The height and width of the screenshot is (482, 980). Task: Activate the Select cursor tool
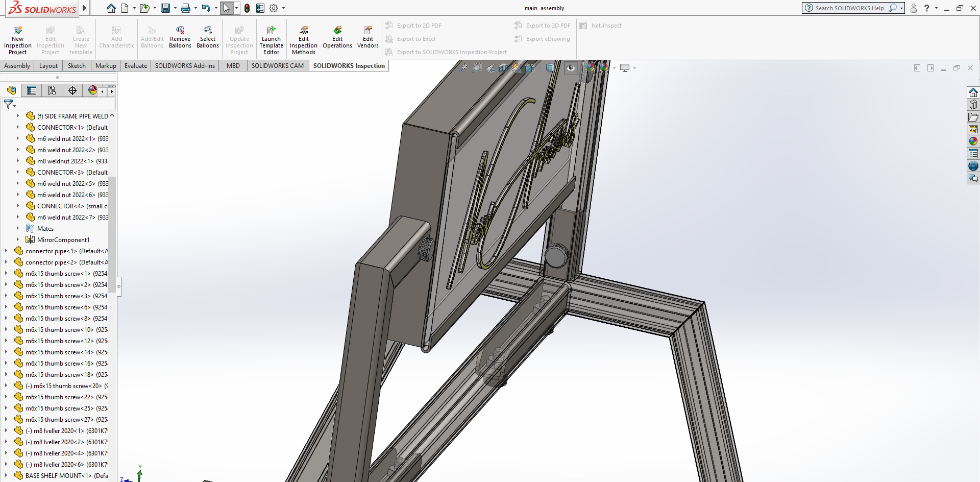pyautogui.click(x=227, y=8)
